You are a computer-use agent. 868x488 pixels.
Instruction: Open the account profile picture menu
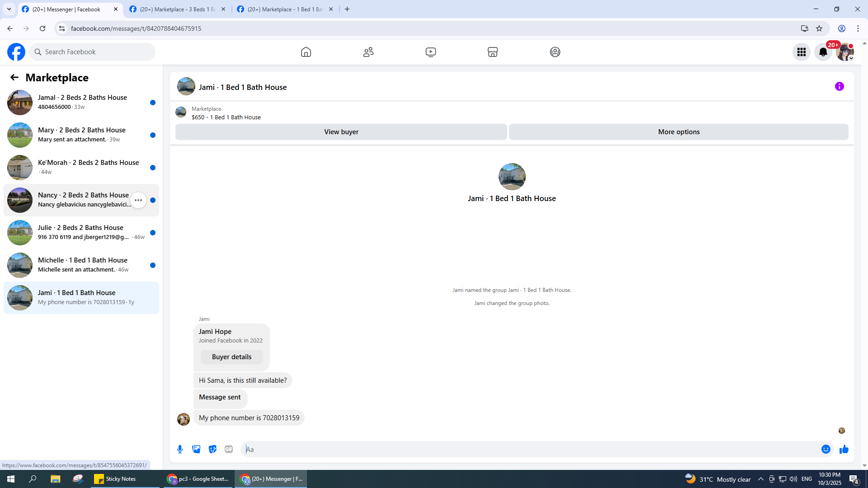[845, 52]
